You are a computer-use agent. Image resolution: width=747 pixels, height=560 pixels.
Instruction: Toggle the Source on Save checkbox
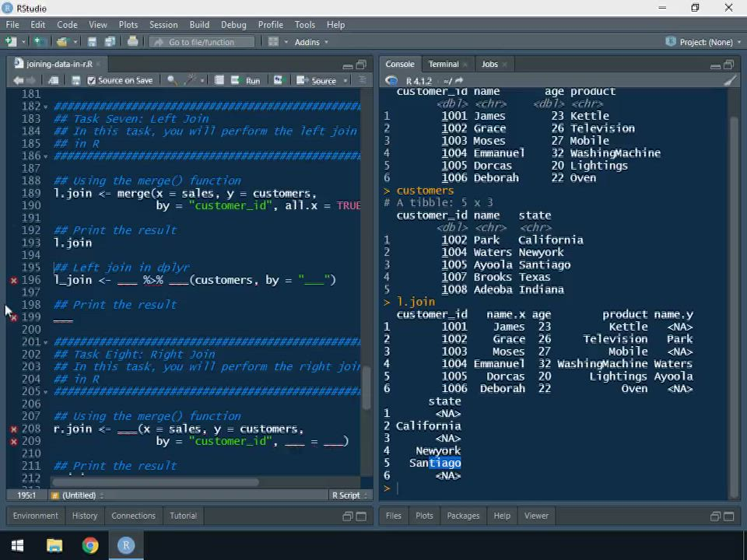pos(92,80)
